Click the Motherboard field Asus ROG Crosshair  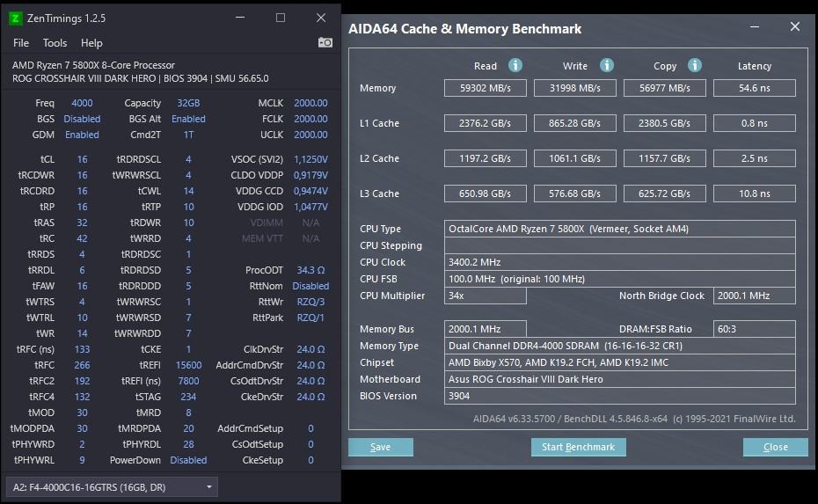620,379
